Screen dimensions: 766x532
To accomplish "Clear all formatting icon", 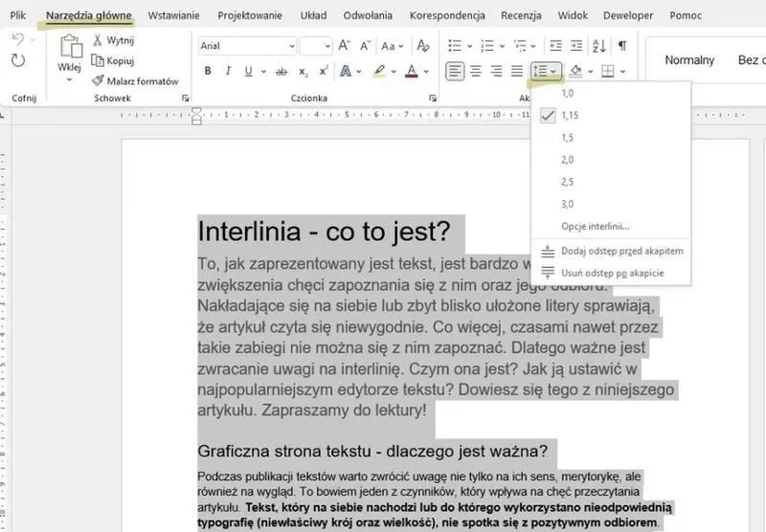I will (423, 46).
